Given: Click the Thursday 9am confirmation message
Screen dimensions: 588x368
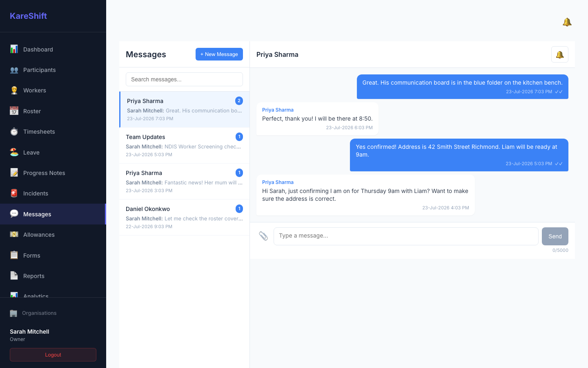Looking at the screenshot, I should (x=365, y=195).
